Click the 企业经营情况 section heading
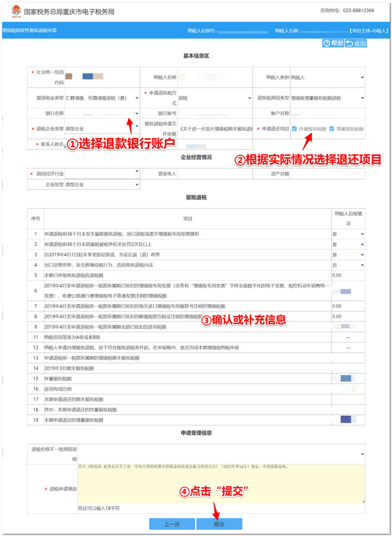 [196, 157]
